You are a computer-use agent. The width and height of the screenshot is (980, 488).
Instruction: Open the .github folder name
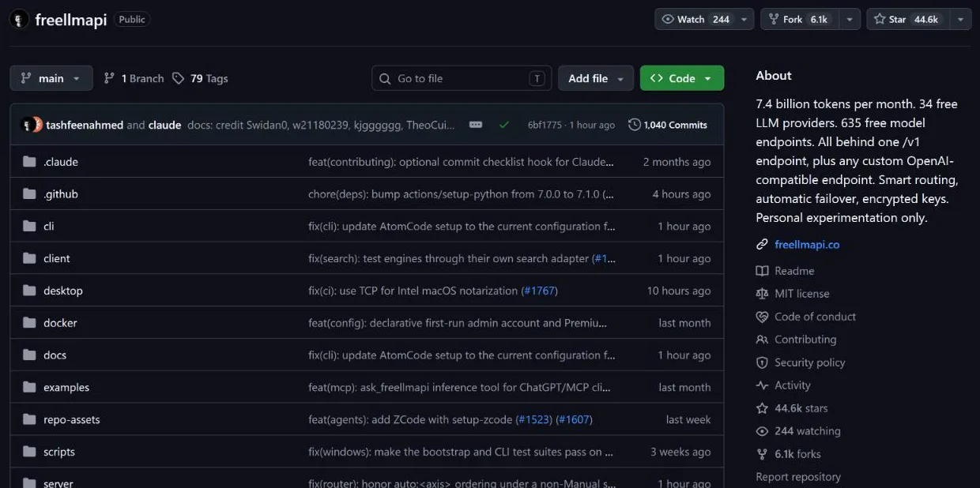(61, 194)
